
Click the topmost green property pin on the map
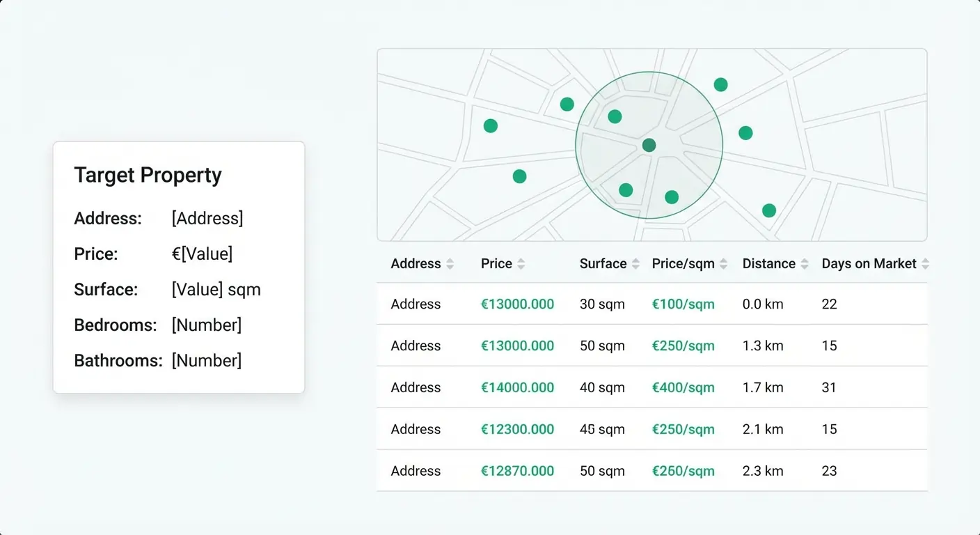click(x=720, y=84)
